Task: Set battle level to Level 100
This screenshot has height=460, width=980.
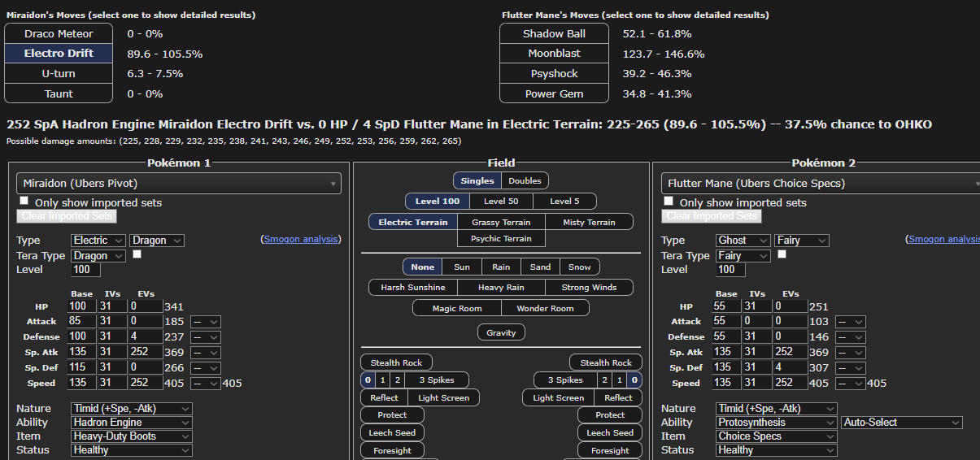Action: [438, 202]
